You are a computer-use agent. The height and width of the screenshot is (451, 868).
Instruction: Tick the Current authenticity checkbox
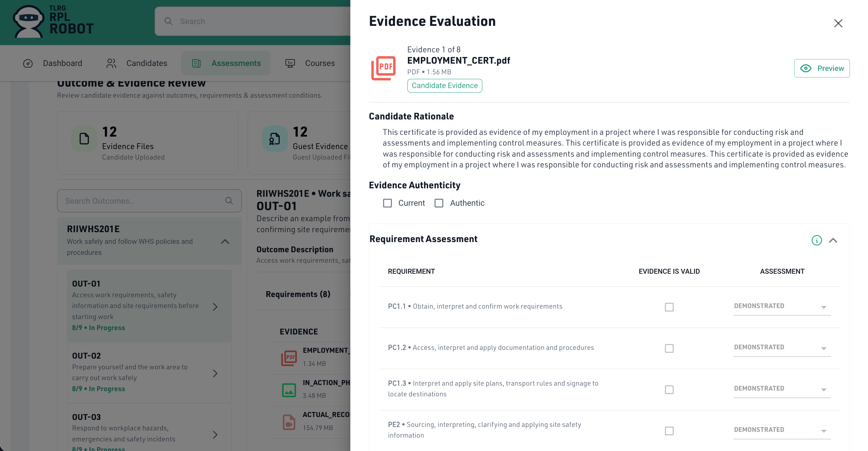pyautogui.click(x=388, y=203)
